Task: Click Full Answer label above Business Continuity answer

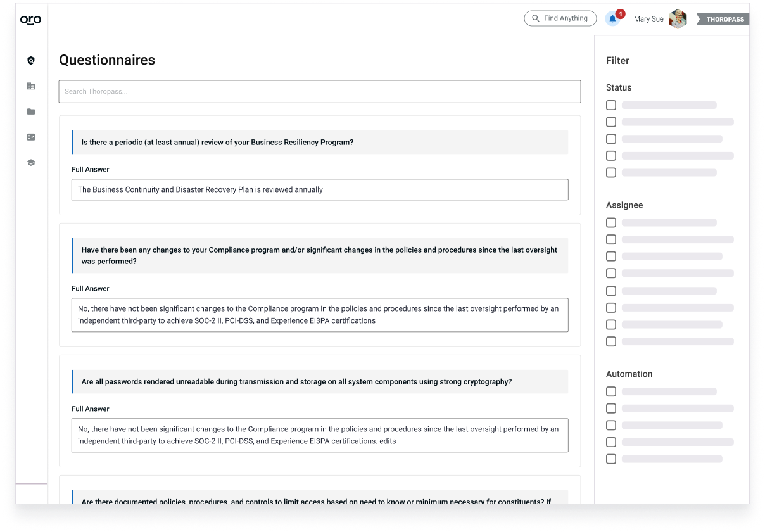Action: click(91, 170)
